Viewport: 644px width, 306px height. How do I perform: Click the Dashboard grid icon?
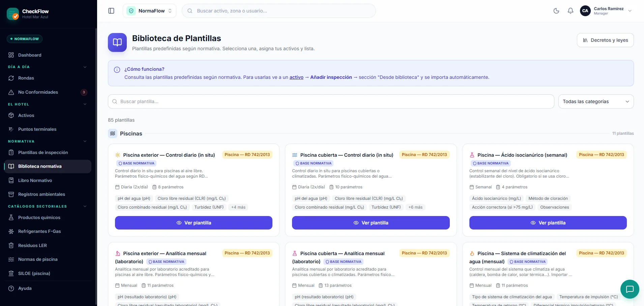(x=11, y=55)
